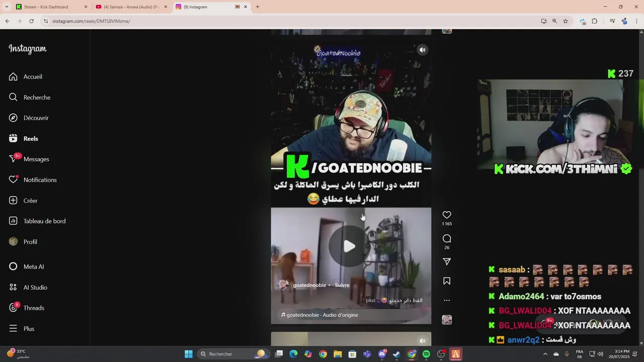Open Spotify from the taskbar
This screenshot has width=644, height=362.
[x=426, y=354]
